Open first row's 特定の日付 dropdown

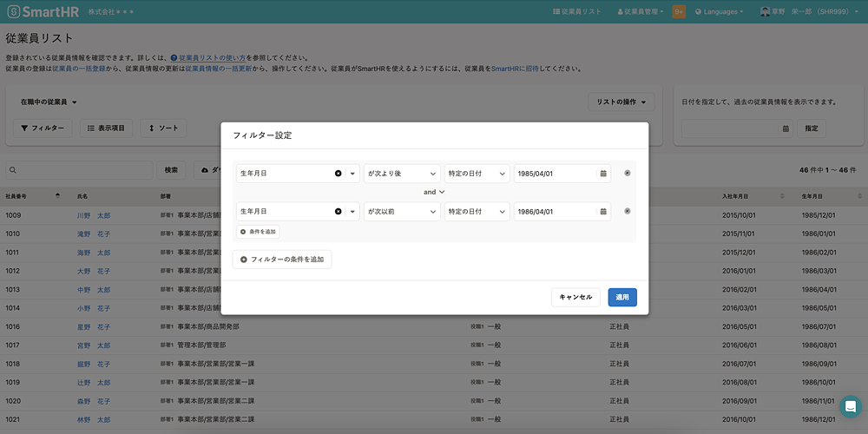(x=477, y=174)
